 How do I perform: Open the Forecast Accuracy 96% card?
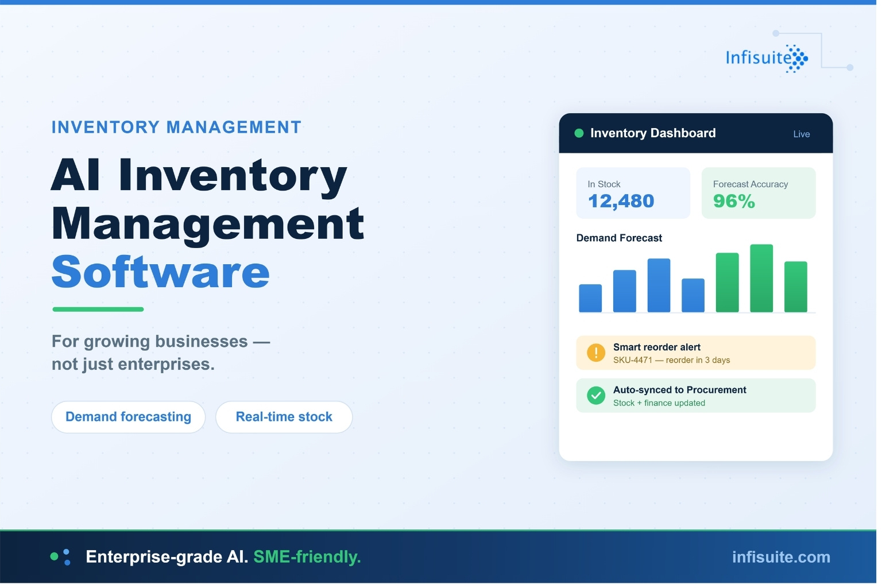pos(759,193)
